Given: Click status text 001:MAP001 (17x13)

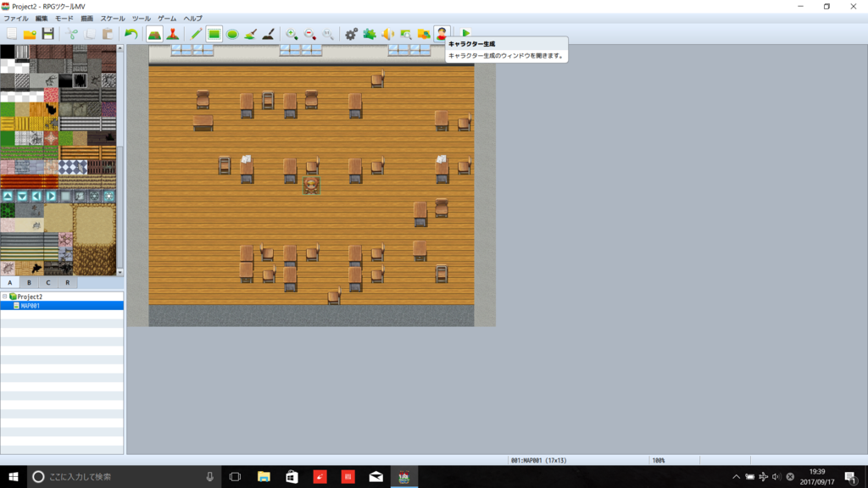Looking at the screenshot, I should coord(538,460).
